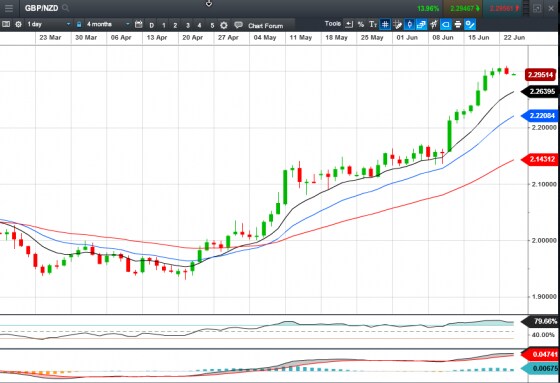Click the 2.00000 price axis level
This screenshot has width=560, height=383.
pyautogui.click(x=544, y=240)
